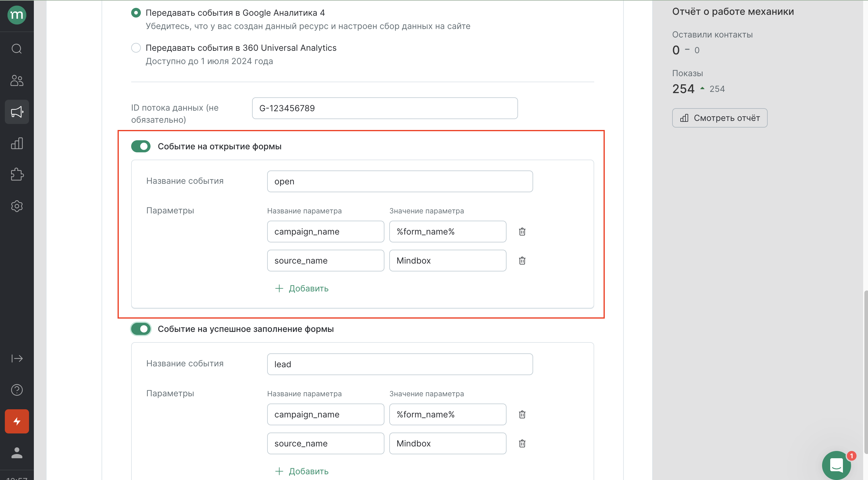Delete source_name parameter in lead event
This screenshot has height=480, width=868.
pos(522,443)
